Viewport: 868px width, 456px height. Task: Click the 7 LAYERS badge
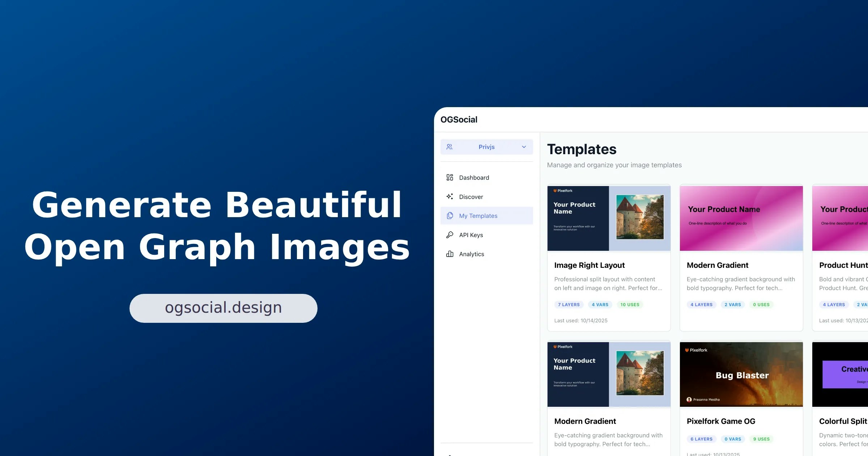tap(569, 305)
